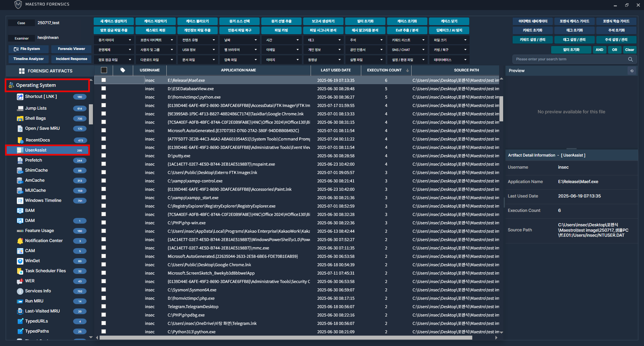The width and height of the screenshot is (644, 346).
Task: Click the artifact list vertical scrollbar thumb
Action: (x=91, y=114)
